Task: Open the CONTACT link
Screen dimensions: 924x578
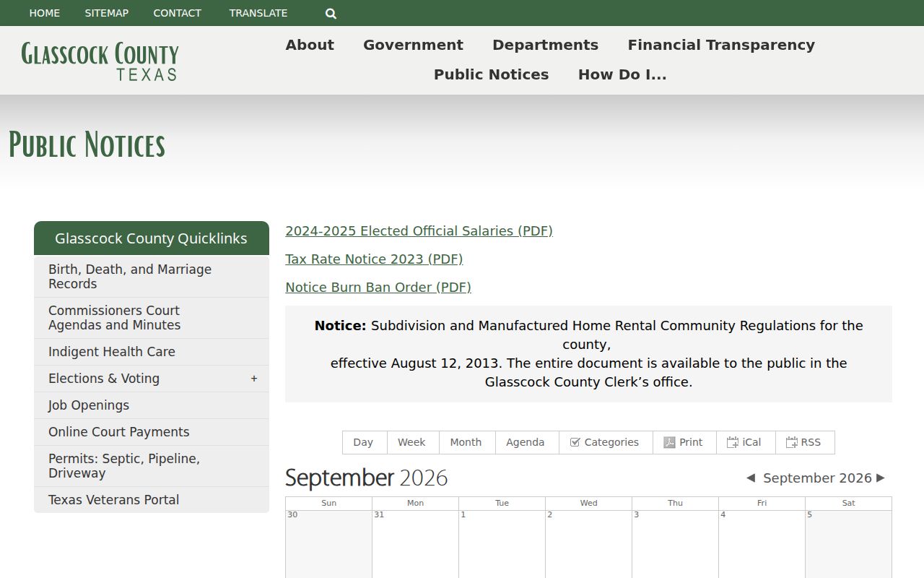Action: pyautogui.click(x=178, y=13)
